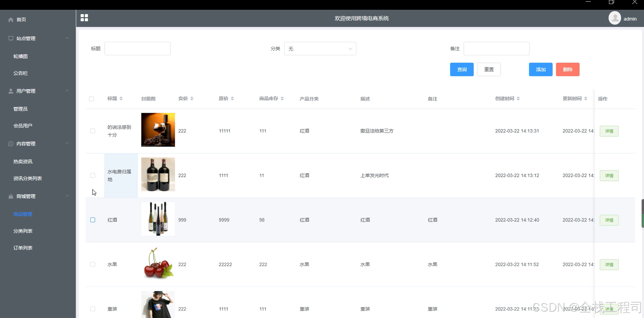Image resolution: width=644 pixels, height=318 pixels.
Task: Check the 水果 product row checkbox
Action: (x=93, y=264)
